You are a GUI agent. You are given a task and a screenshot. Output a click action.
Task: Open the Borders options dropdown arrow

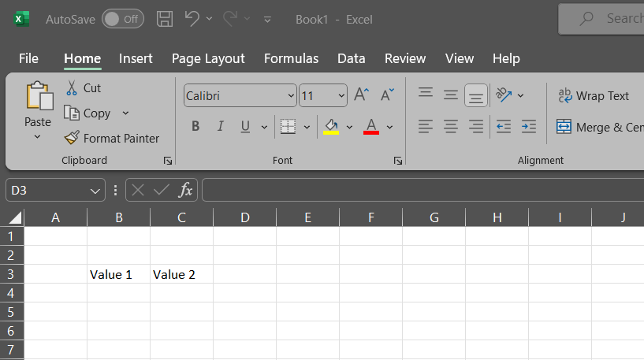(x=307, y=128)
